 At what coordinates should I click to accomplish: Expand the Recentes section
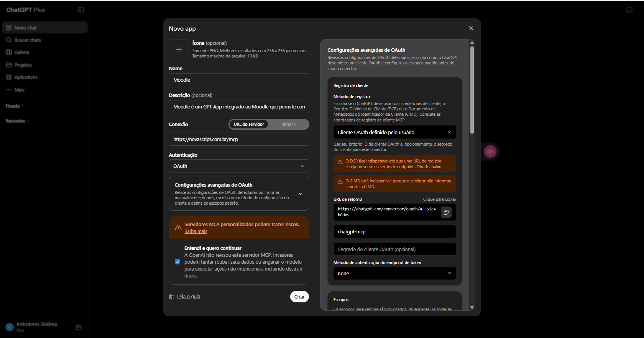click(x=17, y=121)
